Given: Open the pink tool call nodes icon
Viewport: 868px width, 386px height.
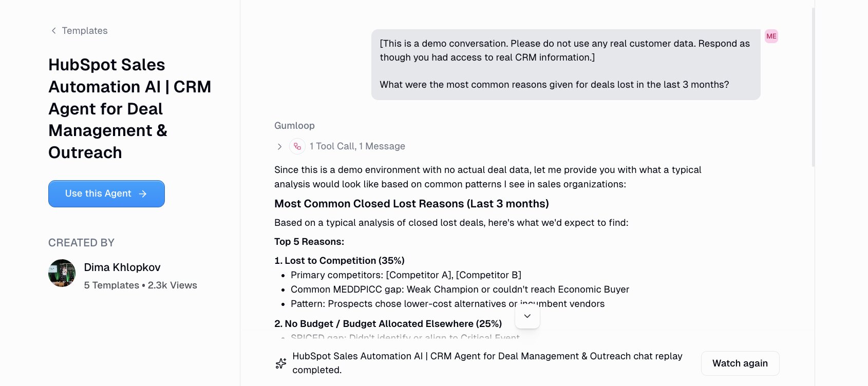Looking at the screenshot, I should [297, 146].
